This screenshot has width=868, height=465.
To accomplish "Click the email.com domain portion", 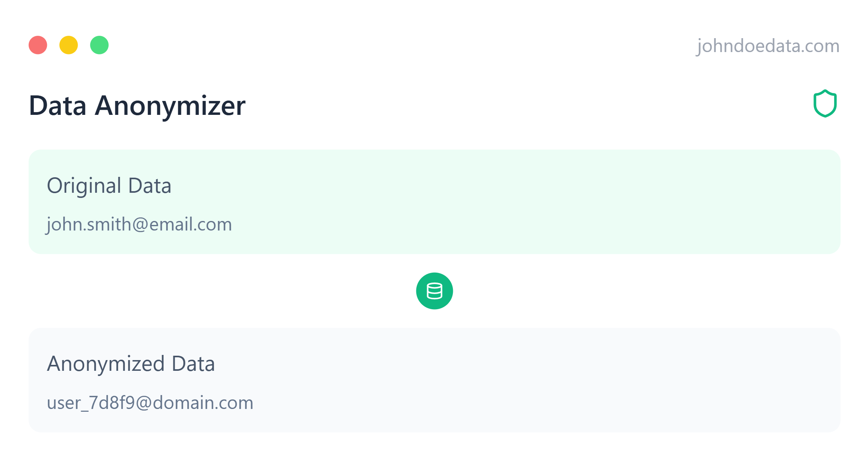I will 190,225.
